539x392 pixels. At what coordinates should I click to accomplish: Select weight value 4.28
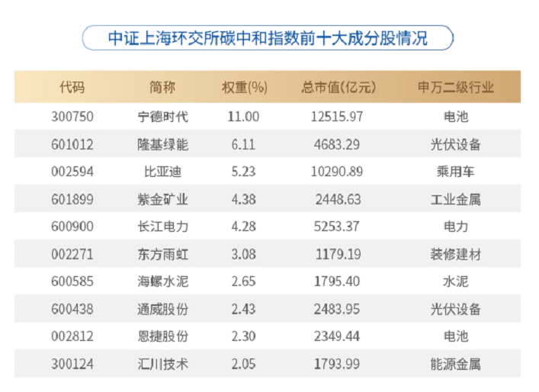point(243,227)
